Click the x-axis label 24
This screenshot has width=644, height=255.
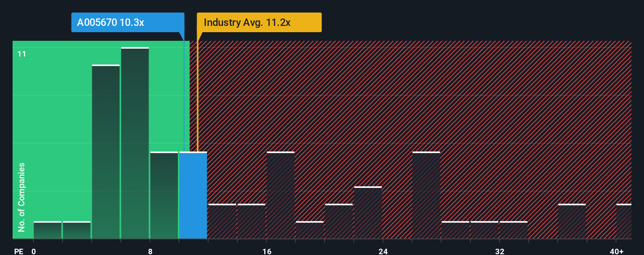point(383,251)
